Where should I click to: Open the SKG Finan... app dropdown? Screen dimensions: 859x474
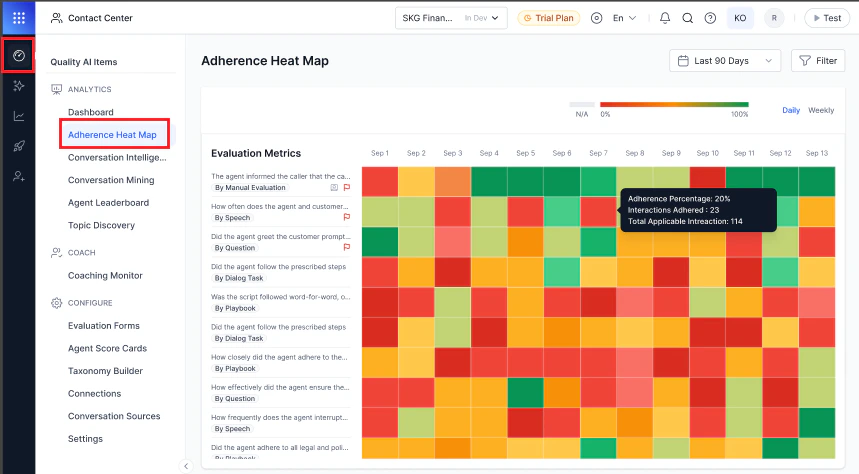pos(451,18)
